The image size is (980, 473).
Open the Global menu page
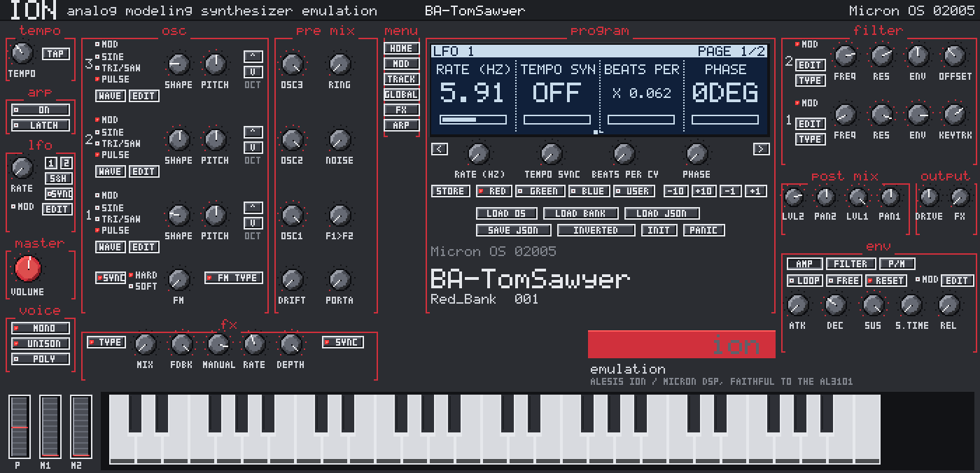pyautogui.click(x=401, y=94)
